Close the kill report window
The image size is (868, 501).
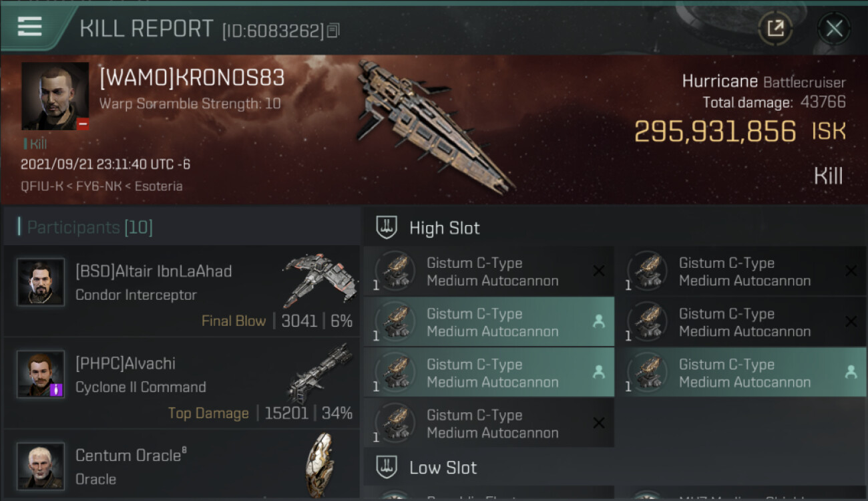click(834, 28)
